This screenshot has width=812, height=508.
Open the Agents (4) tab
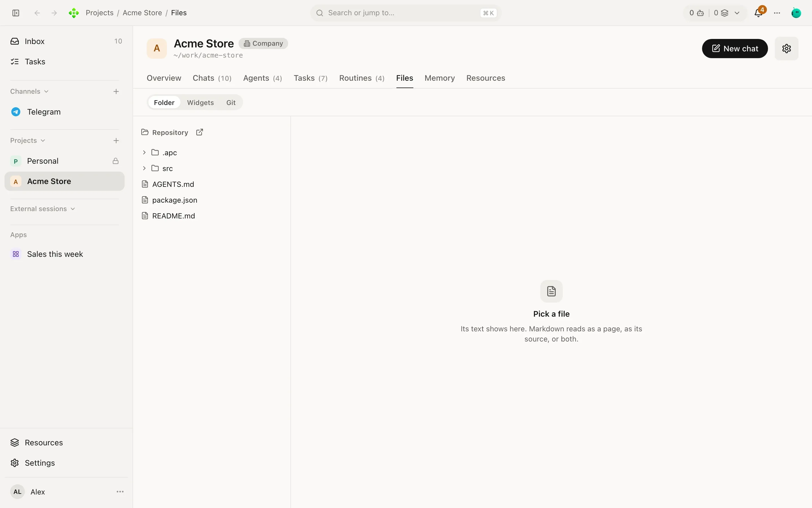[262, 78]
